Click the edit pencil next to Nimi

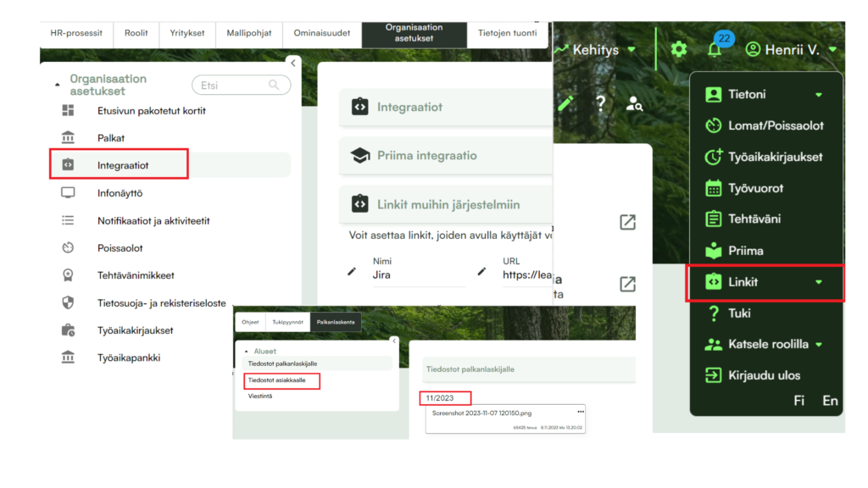coord(352,272)
